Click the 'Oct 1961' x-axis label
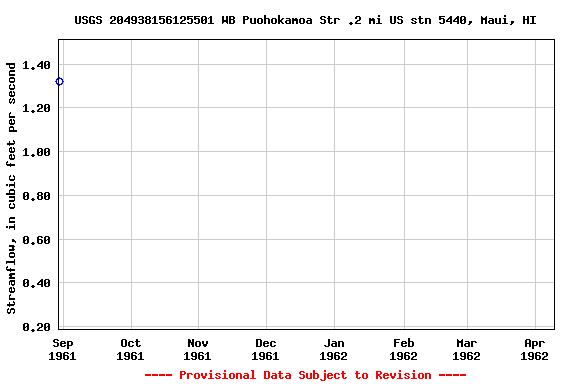 (x=130, y=349)
